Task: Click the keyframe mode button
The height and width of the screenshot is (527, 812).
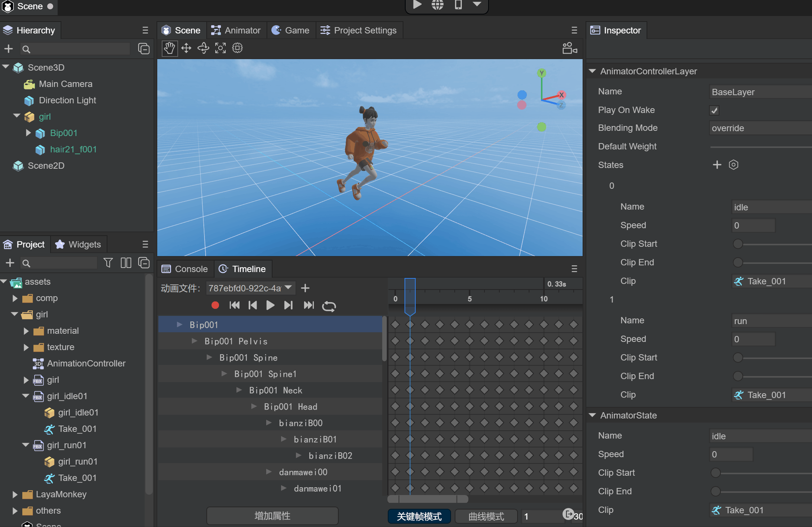Action: click(x=418, y=513)
